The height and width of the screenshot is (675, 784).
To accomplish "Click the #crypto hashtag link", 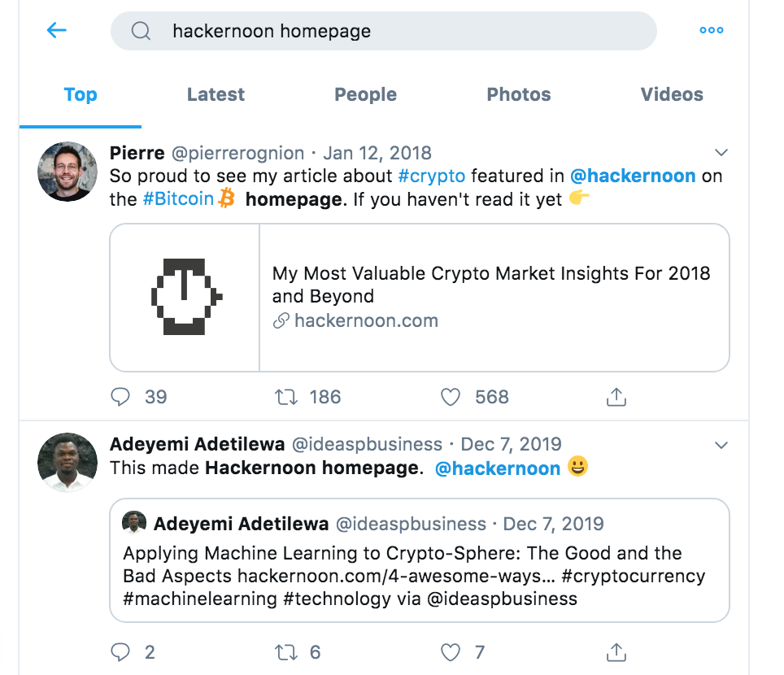I will 431,176.
